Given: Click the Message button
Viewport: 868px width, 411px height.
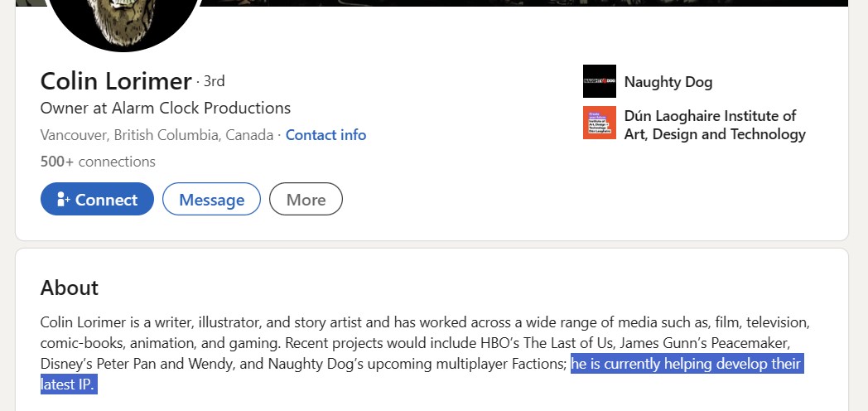Looking at the screenshot, I should pos(211,199).
